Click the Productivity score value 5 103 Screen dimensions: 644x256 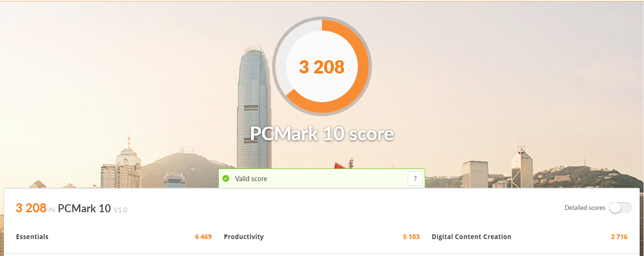click(411, 237)
